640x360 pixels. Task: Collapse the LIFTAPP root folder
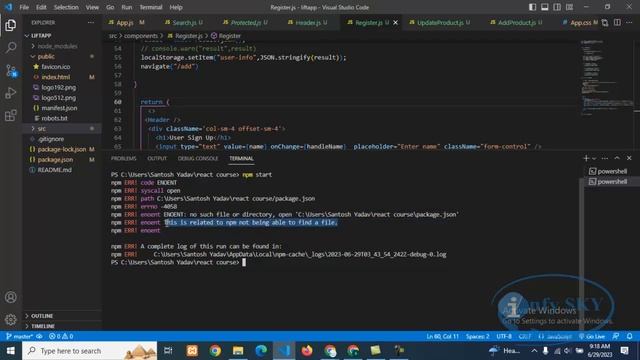tap(61, 36)
